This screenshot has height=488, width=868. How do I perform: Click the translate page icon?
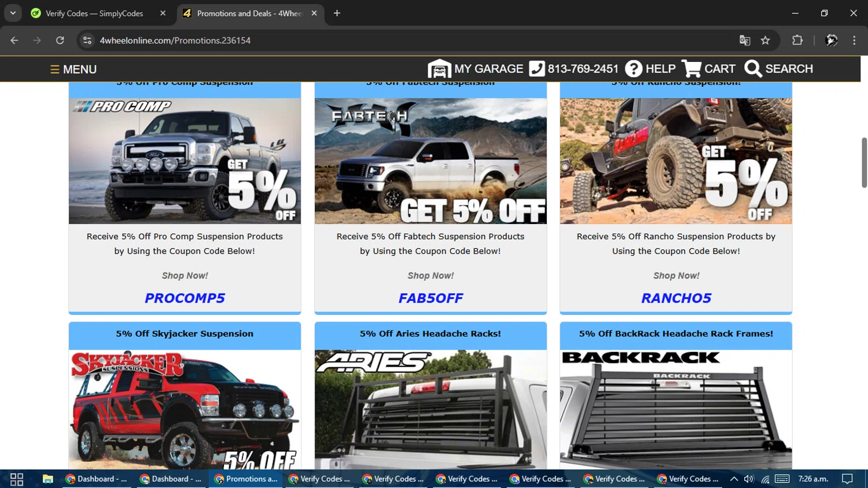[x=745, y=41]
